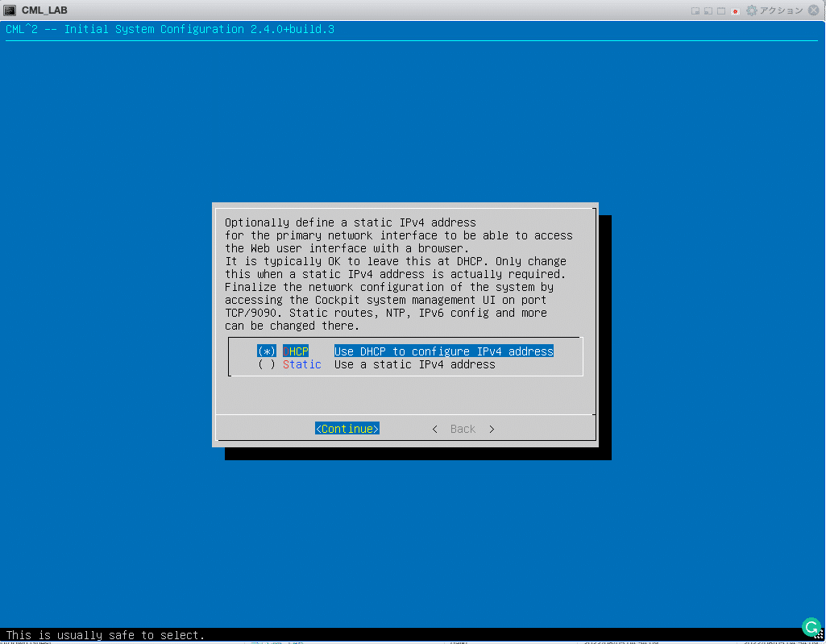Click the CML_LAB console icon in title bar
Viewport: 826px width, 644px height.
click(10, 10)
